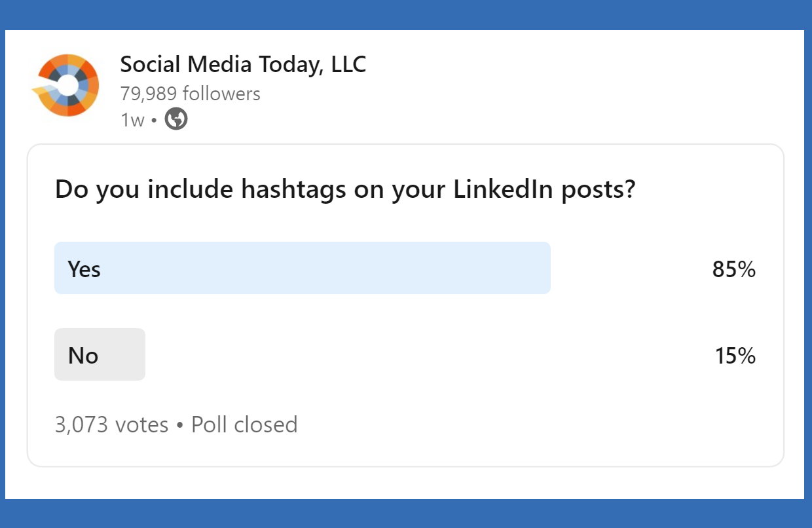Open the Social Media Today, LLC page
The width and height of the screenshot is (812, 528).
[243, 65]
